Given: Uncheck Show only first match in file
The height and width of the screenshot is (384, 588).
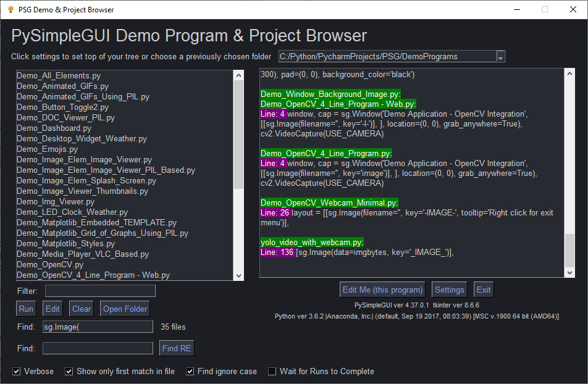Looking at the screenshot, I should tap(69, 372).
